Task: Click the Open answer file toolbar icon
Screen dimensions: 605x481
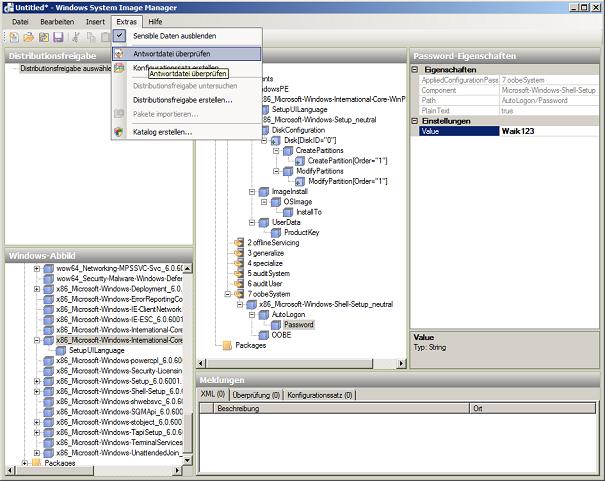Action: click(29, 37)
